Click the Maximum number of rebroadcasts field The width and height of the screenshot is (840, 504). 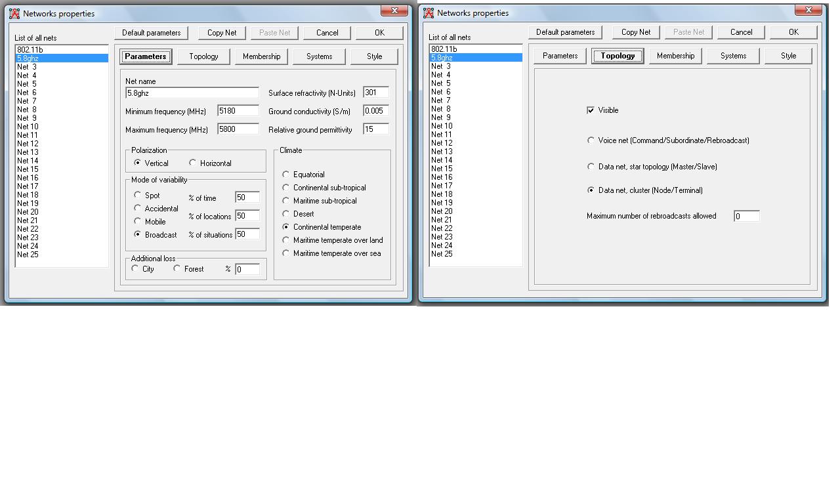click(x=747, y=215)
